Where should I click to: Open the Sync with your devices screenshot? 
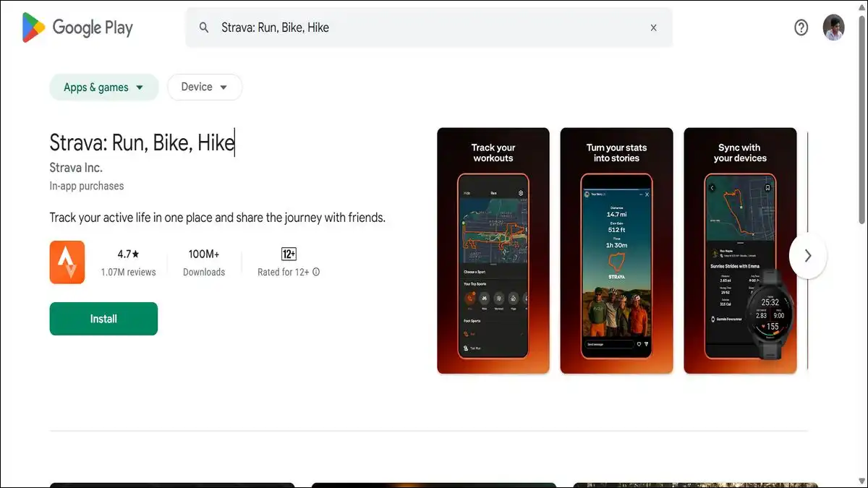coord(740,251)
